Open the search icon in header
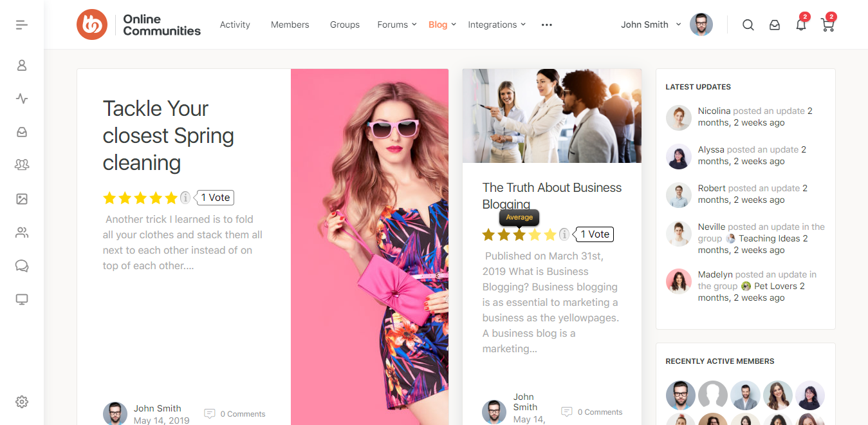 pyautogui.click(x=748, y=25)
